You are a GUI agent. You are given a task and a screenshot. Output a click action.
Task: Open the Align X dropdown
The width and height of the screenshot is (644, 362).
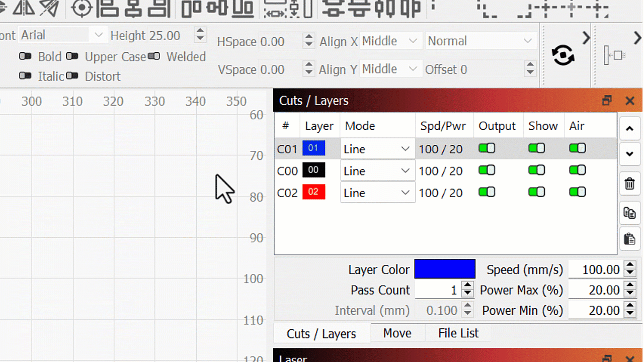390,41
